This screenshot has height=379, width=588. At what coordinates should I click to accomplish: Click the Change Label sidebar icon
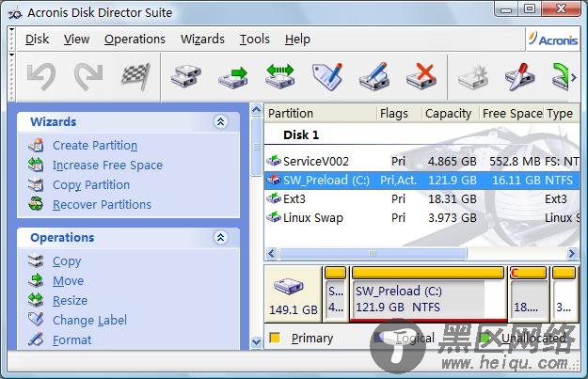click(36, 320)
